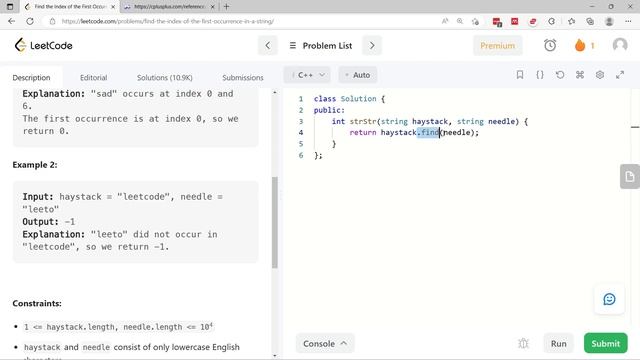Toggle fullscreen editor icon
640x360 pixels.
(x=620, y=75)
